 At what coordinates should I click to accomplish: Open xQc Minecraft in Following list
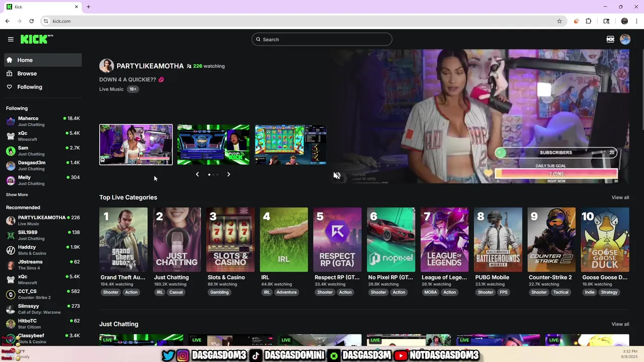pos(43,136)
